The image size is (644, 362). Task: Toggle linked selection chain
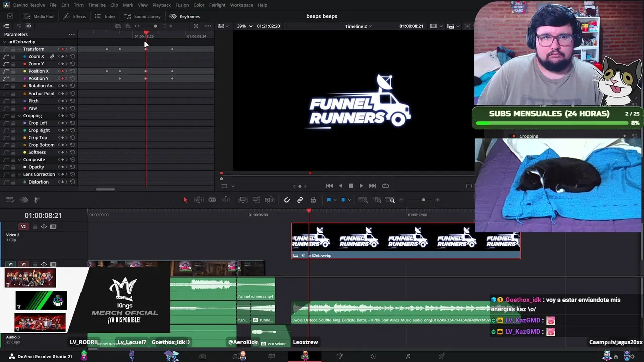click(x=300, y=200)
